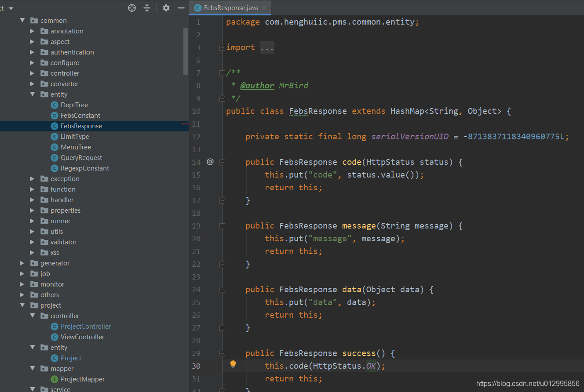Image resolution: width=584 pixels, height=392 pixels.
Task: Click the OK constant on line 30
Action: (371, 366)
